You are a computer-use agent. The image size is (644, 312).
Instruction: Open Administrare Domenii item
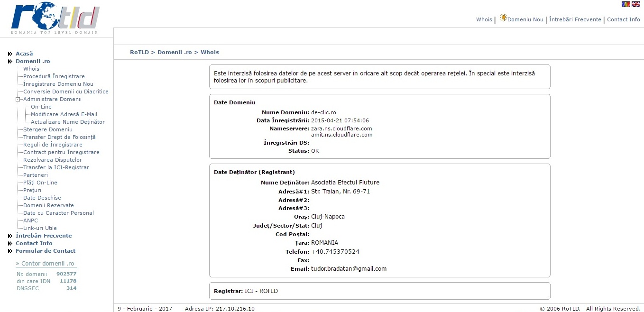click(52, 100)
